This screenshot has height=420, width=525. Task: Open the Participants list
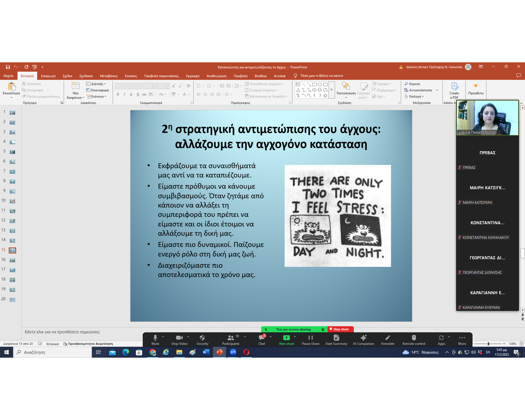(x=231, y=338)
